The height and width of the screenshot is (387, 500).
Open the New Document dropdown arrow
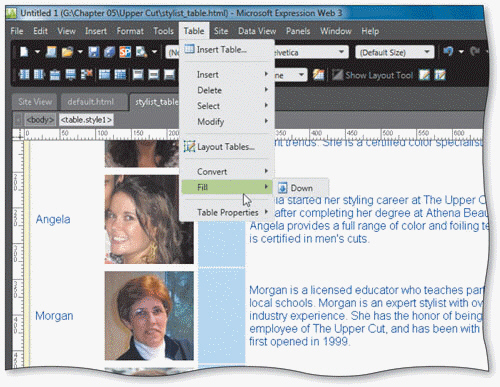click(37, 52)
